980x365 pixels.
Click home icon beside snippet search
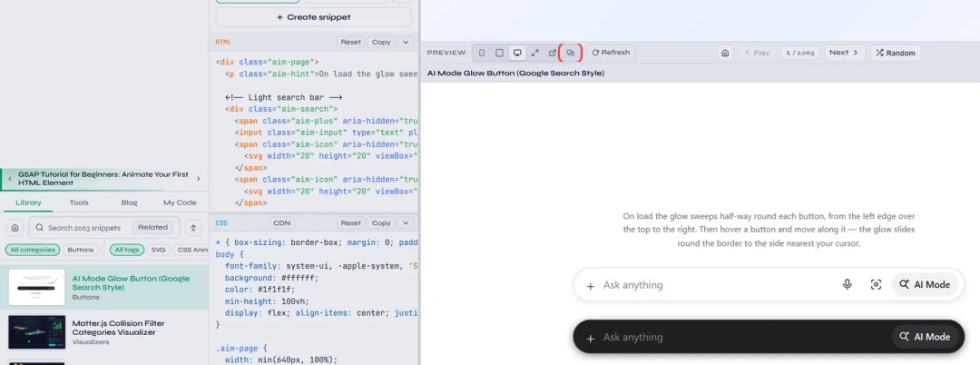[x=15, y=228]
